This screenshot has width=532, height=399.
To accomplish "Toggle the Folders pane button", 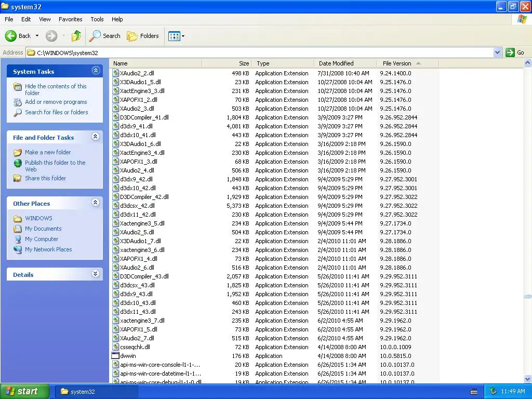I will pyautogui.click(x=143, y=36).
